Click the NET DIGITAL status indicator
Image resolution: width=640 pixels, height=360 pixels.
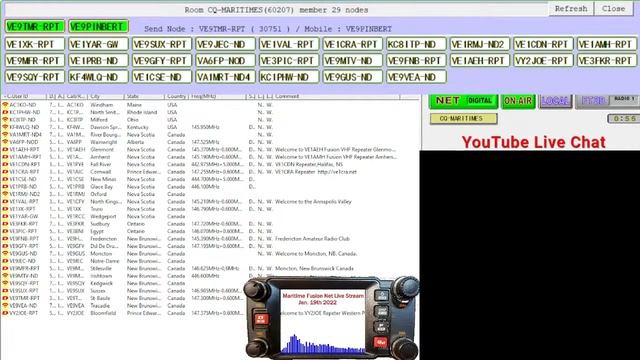coord(463,101)
